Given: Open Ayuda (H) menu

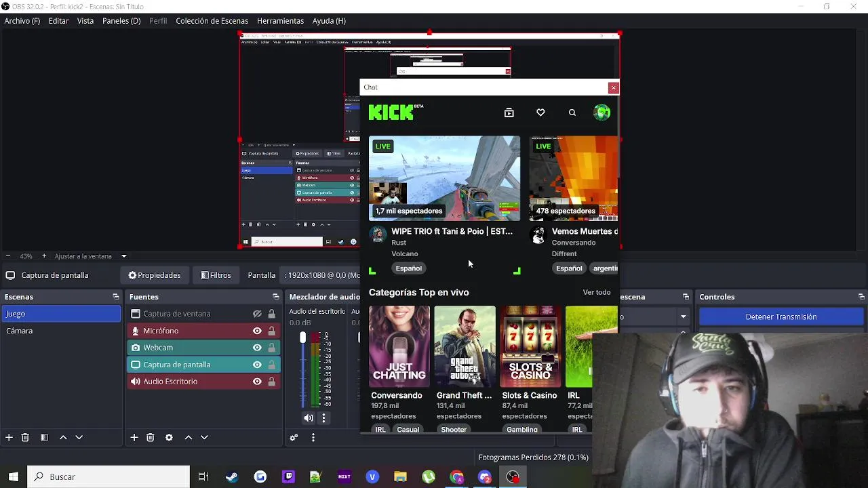Looking at the screenshot, I should point(329,21).
